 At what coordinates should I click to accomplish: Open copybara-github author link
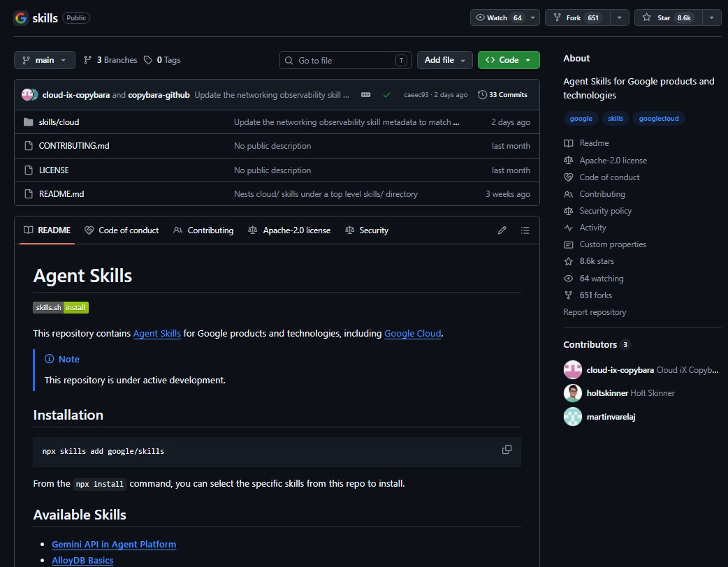pos(159,95)
